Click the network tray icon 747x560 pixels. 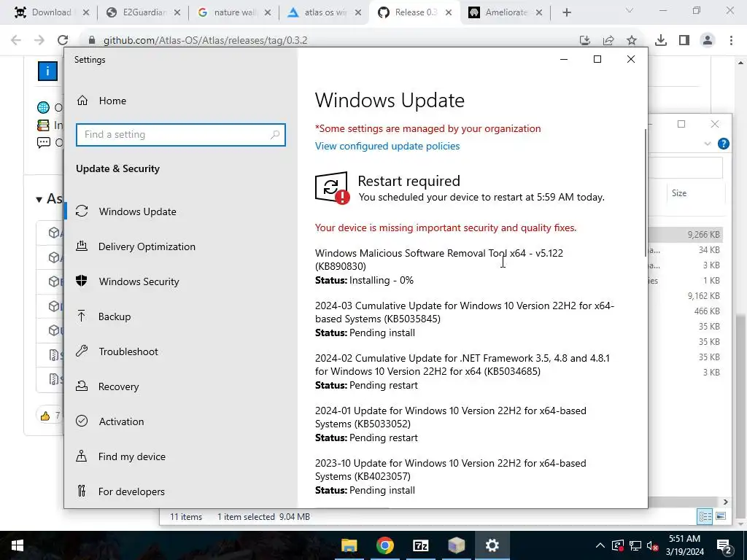(635, 545)
